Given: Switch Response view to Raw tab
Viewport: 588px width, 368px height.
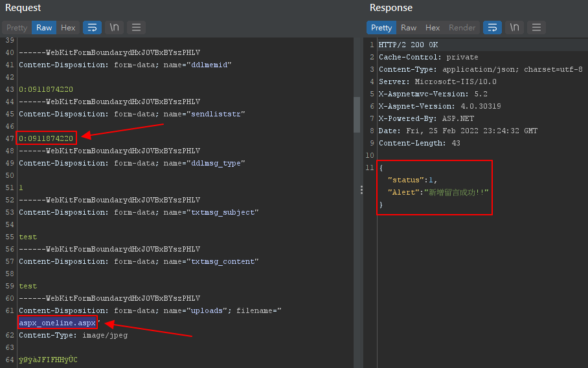Looking at the screenshot, I should tap(409, 28).
